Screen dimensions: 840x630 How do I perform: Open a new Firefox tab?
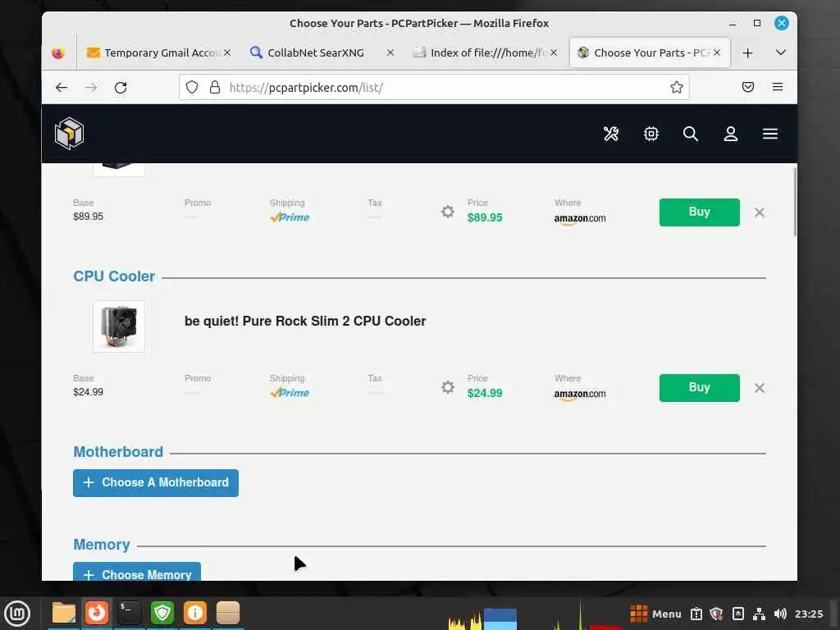pos(748,52)
